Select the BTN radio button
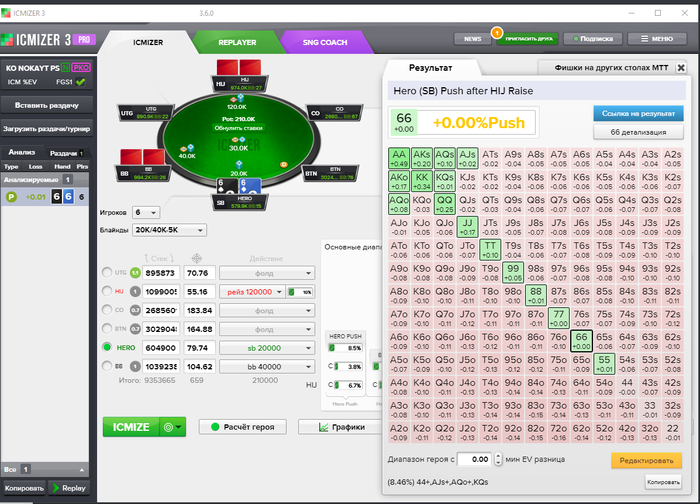The image size is (700, 504). 107,328
